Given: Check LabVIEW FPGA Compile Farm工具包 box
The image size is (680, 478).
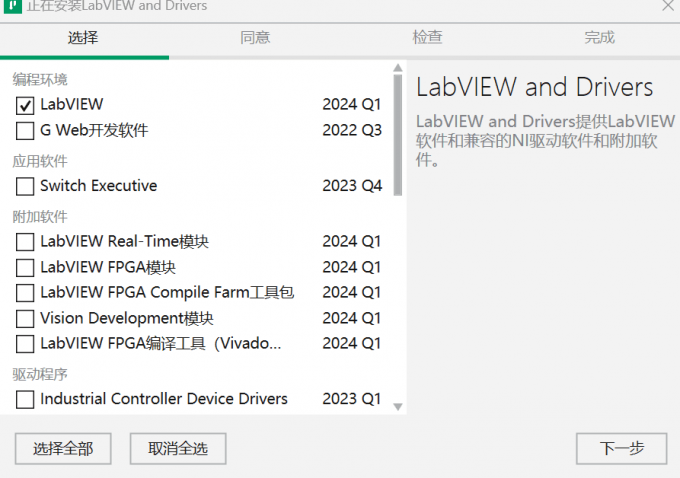Looking at the screenshot, I should (25, 293).
